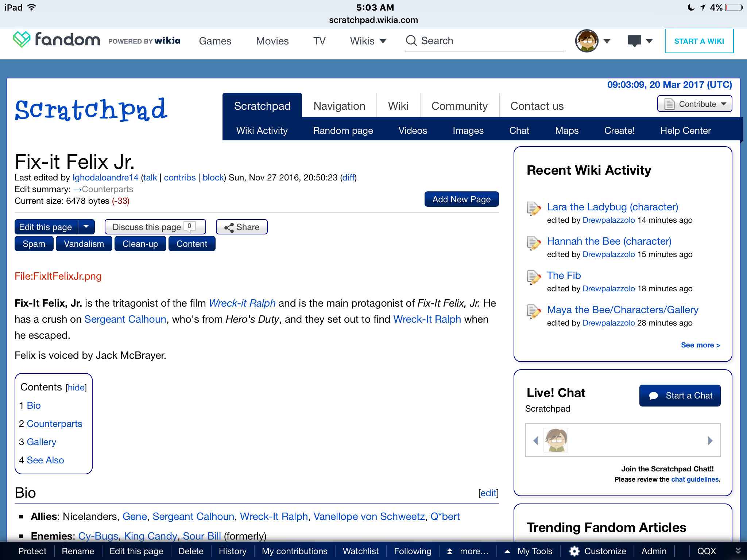Open the notifications message icon

pyautogui.click(x=634, y=41)
